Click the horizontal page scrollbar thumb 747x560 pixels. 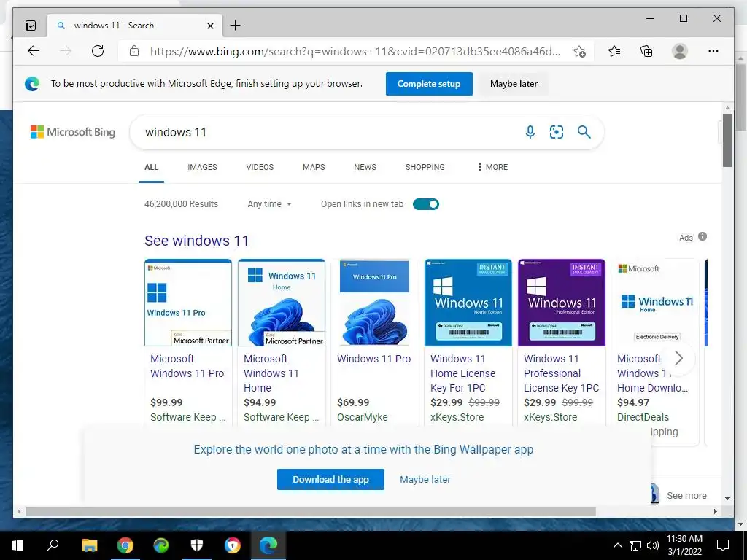(x=311, y=511)
